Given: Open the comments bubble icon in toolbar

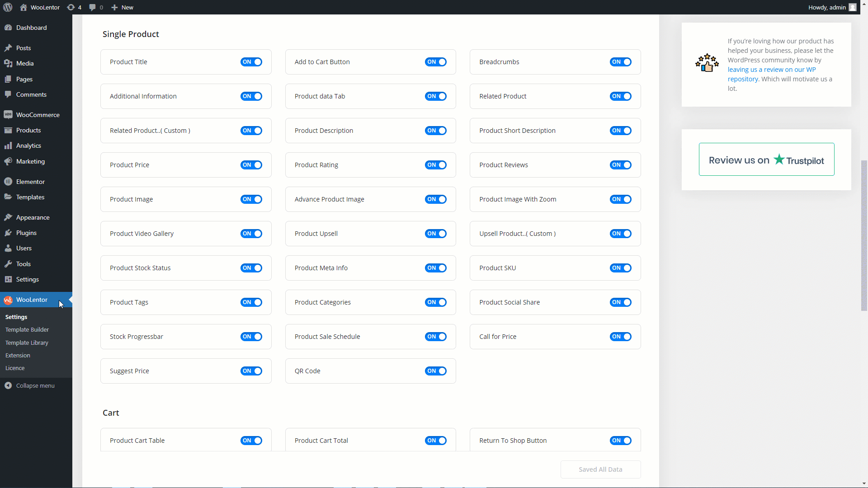Looking at the screenshot, I should [x=92, y=7].
